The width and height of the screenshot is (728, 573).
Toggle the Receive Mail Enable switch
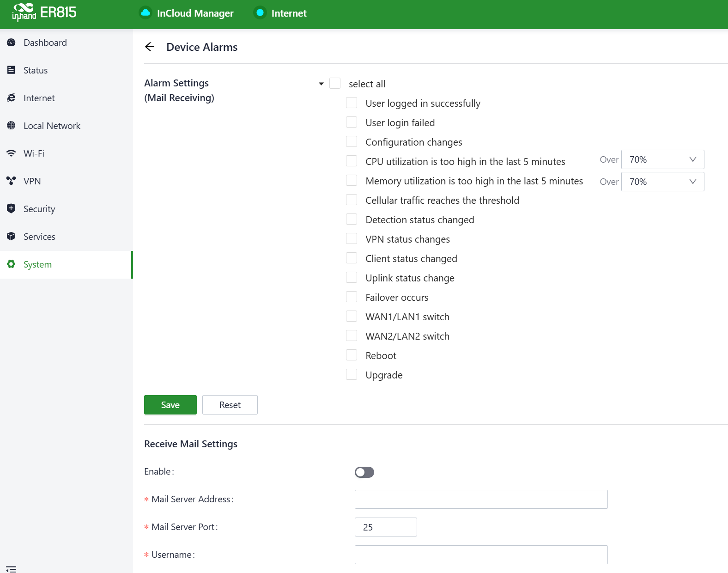364,472
